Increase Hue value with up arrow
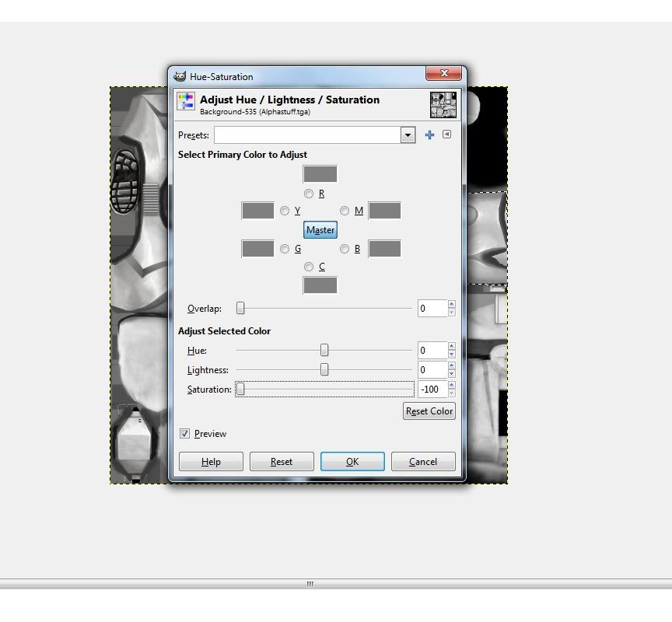This screenshot has width=672, height=622. pos(451,346)
